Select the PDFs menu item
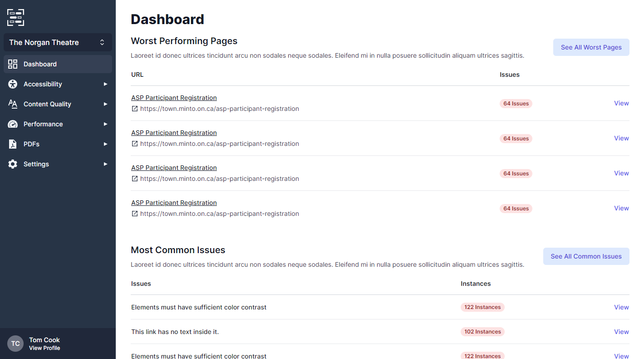 click(x=32, y=144)
